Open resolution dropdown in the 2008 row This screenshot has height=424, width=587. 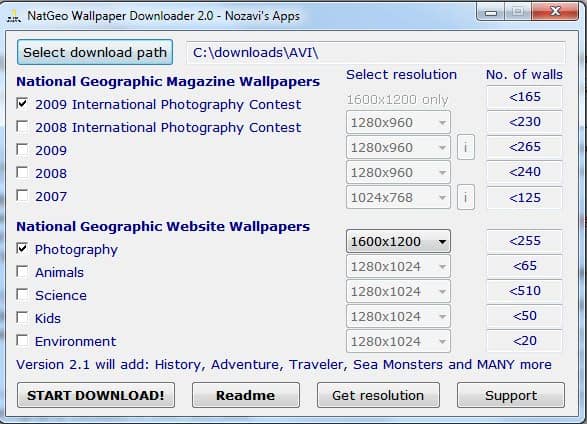pos(398,173)
